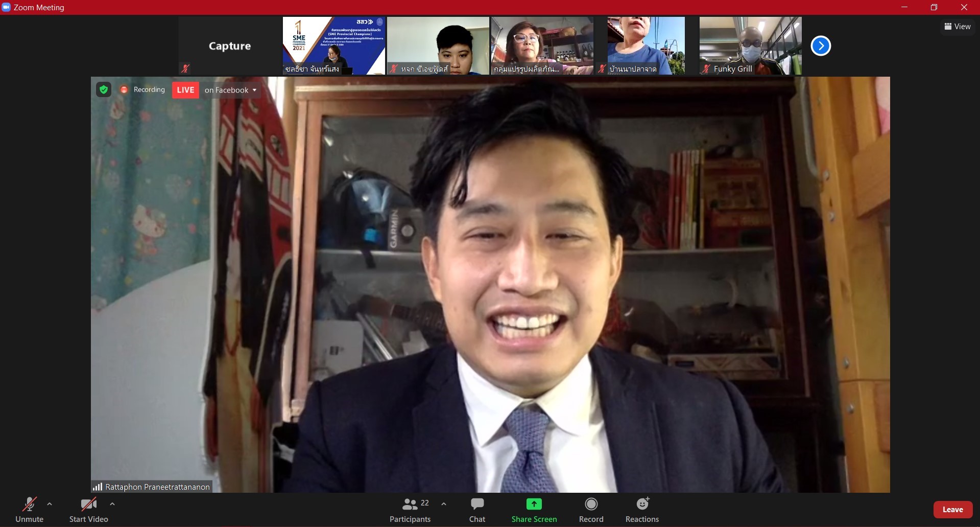Expand video options arrow beside Start Video
The width and height of the screenshot is (980, 527).
point(112,504)
